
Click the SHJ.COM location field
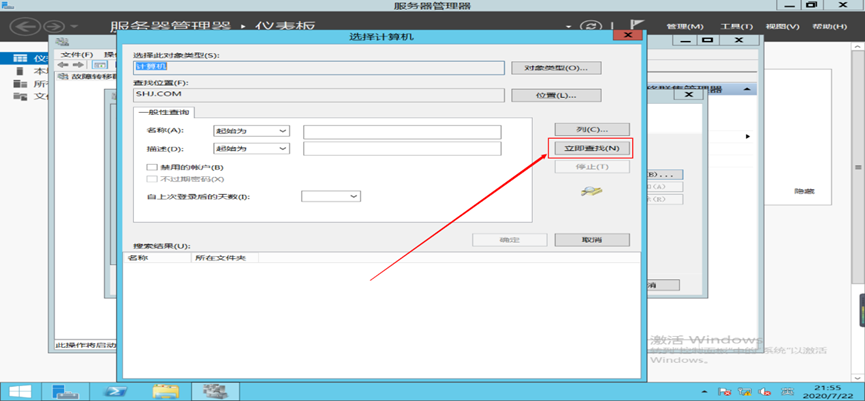click(319, 95)
